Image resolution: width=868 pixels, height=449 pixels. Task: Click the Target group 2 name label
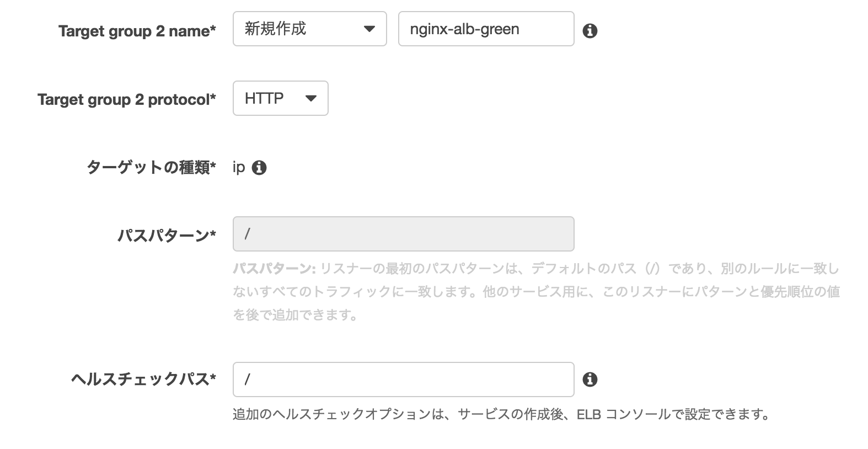click(x=137, y=31)
